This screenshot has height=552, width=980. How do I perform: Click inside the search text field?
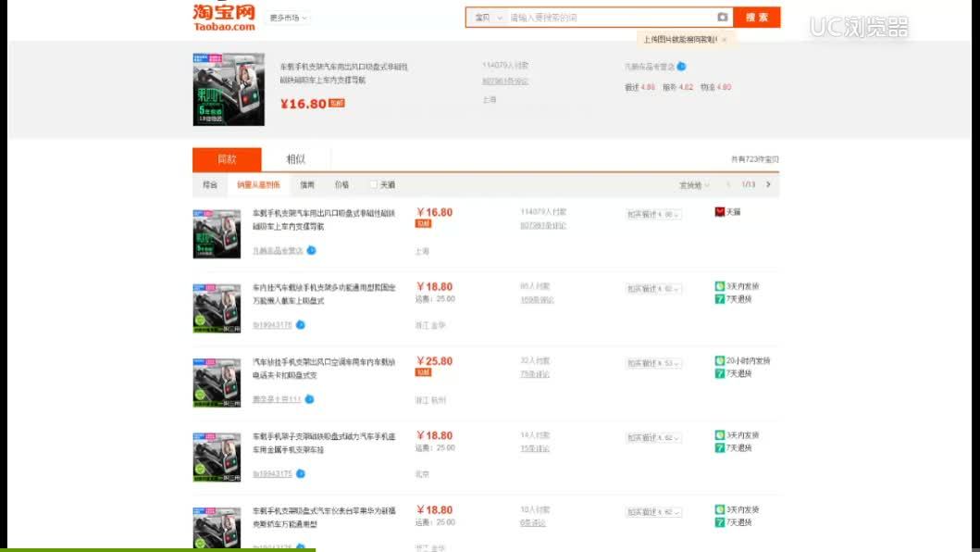pos(611,18)
